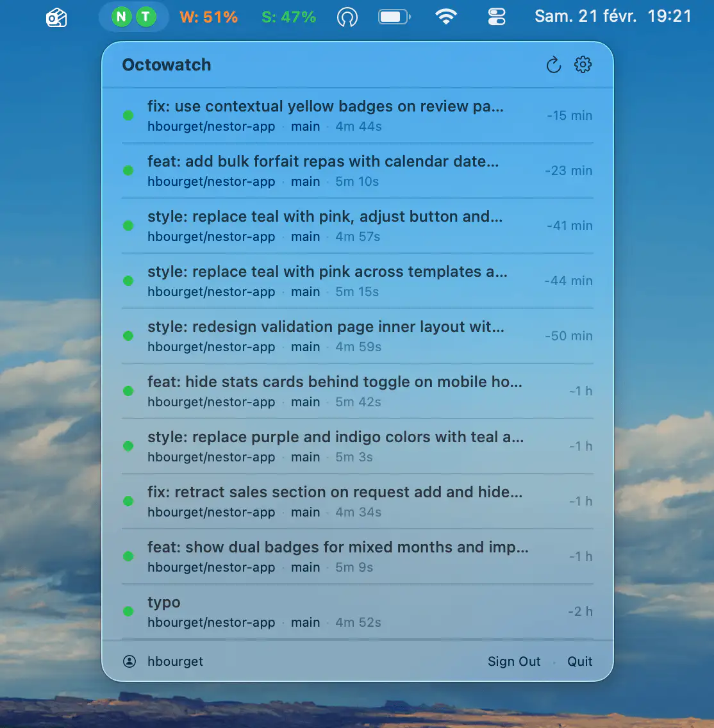This screenshot has height=728, width=714.
Task: Click status dot for 'use contextual yellow badges' run
Action: (129, 115)
